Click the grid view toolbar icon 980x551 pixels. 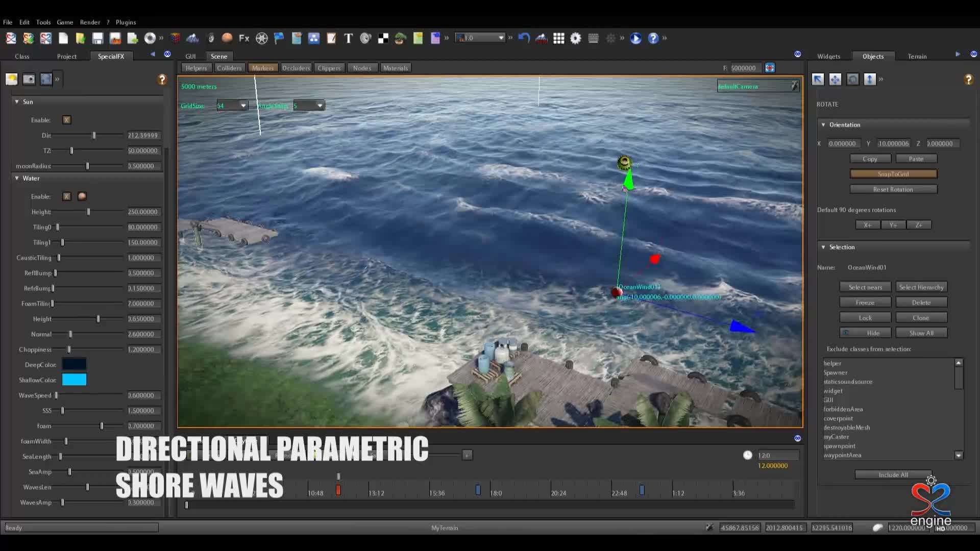[x=558, y=38]
